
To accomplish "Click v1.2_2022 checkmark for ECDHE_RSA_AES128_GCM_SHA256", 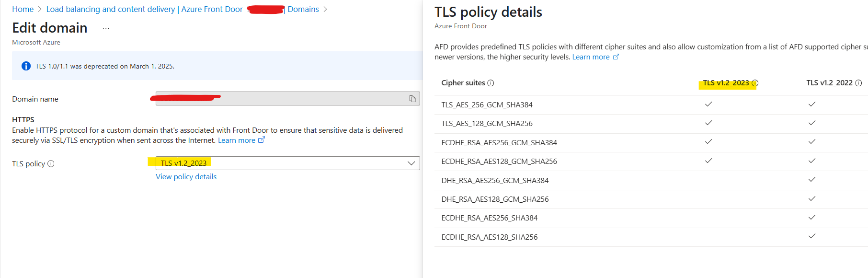I will 812,161.
